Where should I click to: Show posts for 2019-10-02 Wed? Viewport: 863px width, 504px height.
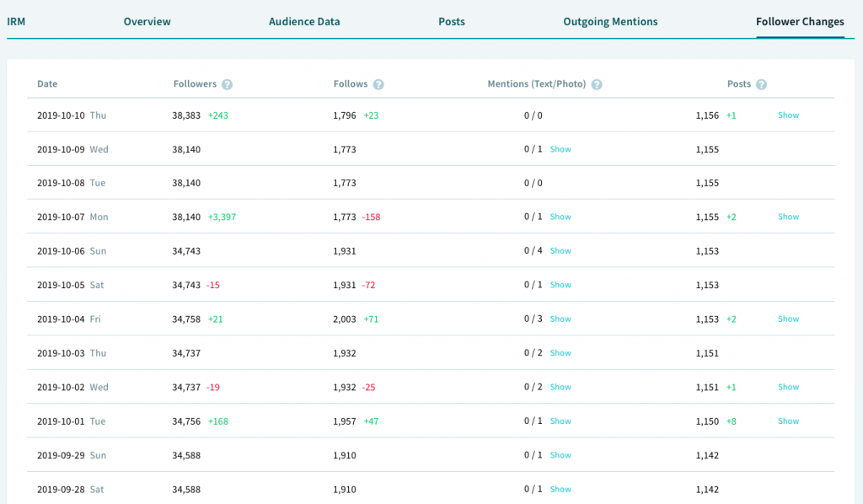click(x=788, y=388)
